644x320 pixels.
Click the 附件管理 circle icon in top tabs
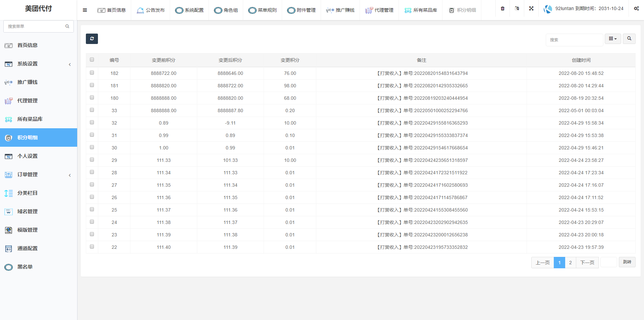291,10
